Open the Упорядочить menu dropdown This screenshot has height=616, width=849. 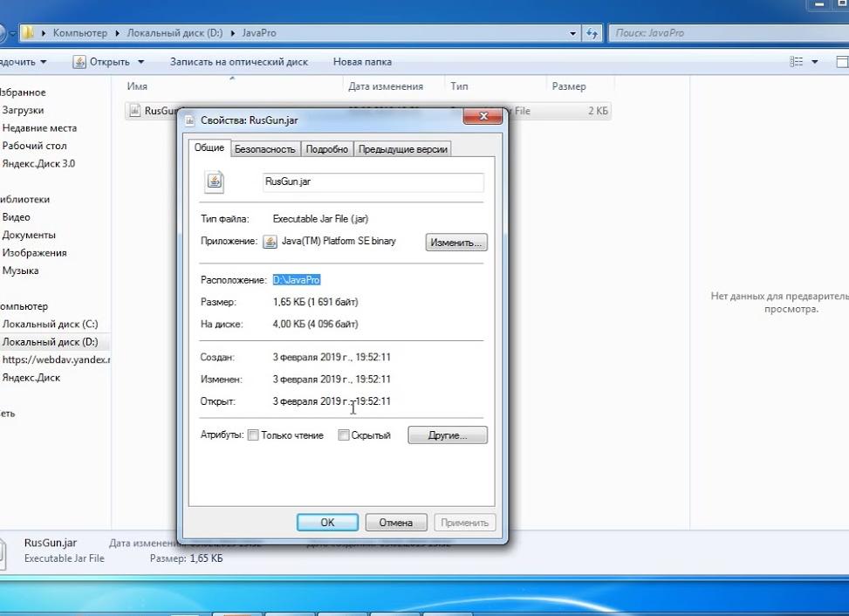point(24,62)
